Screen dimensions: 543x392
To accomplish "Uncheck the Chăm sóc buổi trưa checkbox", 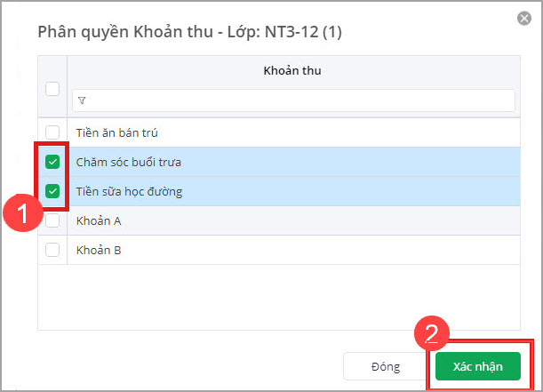I will click(x=52, y=162).
